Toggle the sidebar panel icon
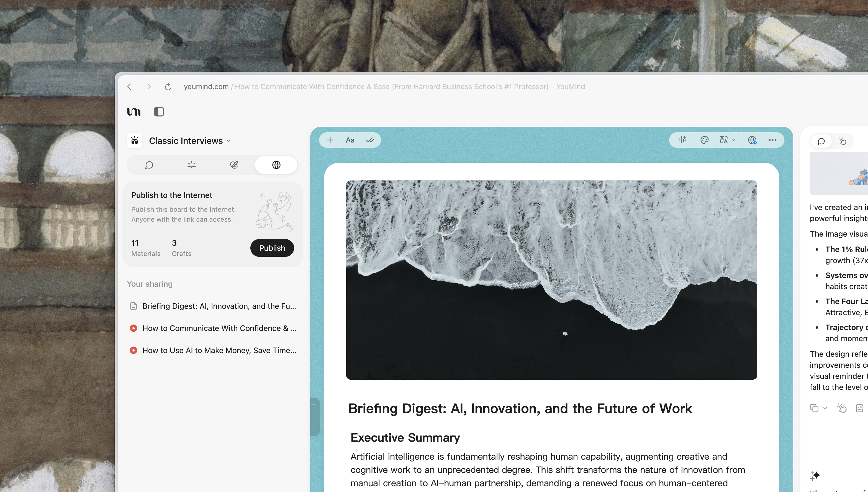The width and height of the screenshot is (868, 492). pos(159,112)
